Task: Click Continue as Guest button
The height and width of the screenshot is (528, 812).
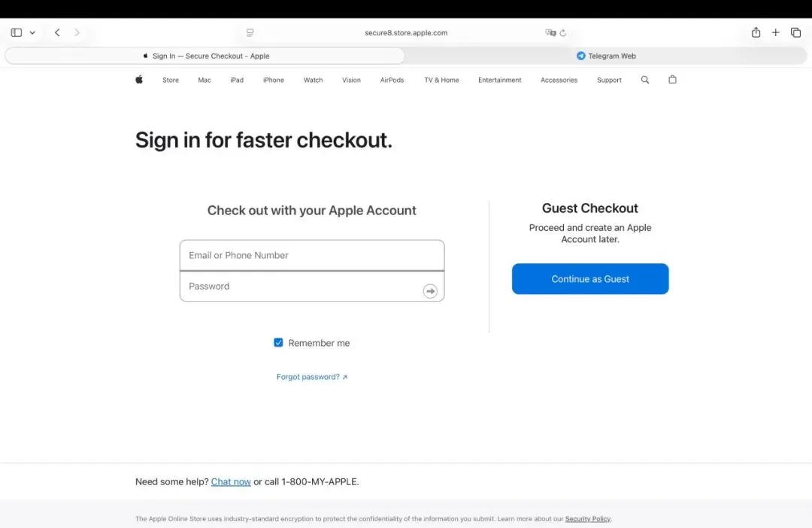Action: 590,279
